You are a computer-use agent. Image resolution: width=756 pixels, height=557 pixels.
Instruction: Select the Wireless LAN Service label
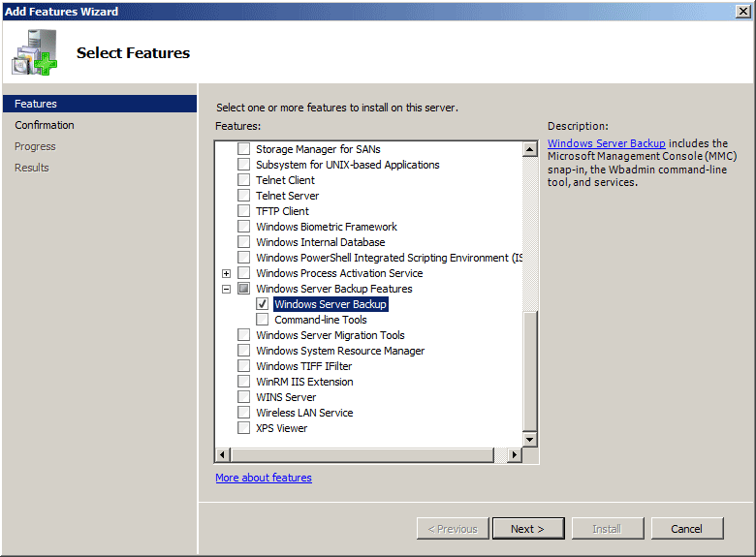click(x=304, y=413)
